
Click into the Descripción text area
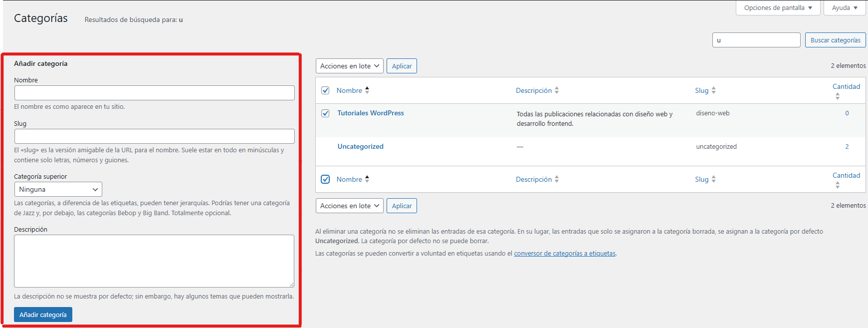[154, 261]
